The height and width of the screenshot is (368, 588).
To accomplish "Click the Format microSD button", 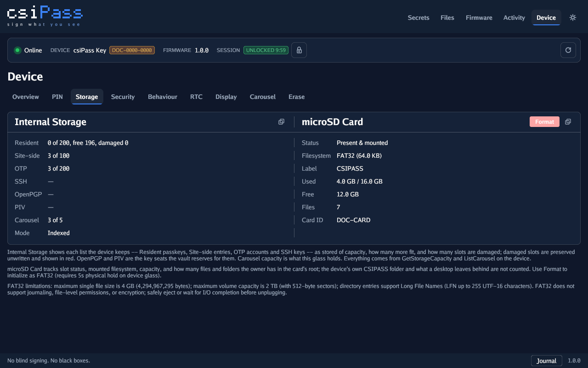I will click(544, 122).
